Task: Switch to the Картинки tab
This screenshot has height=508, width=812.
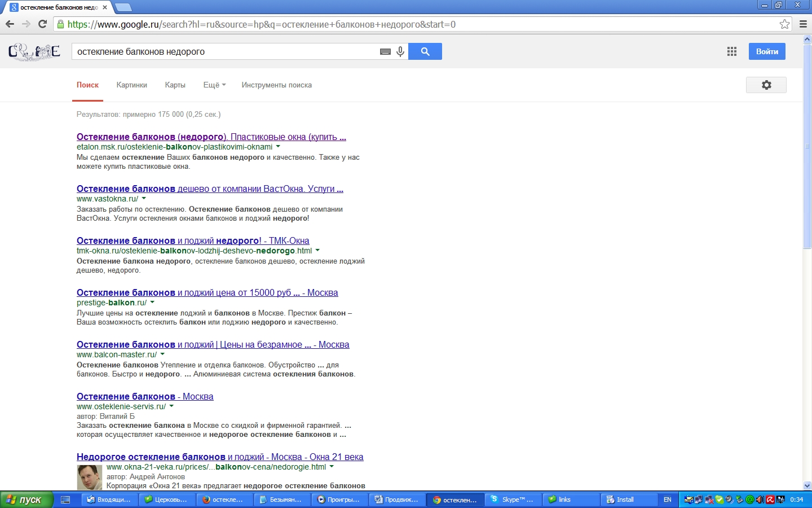Action: coord(131,85)
